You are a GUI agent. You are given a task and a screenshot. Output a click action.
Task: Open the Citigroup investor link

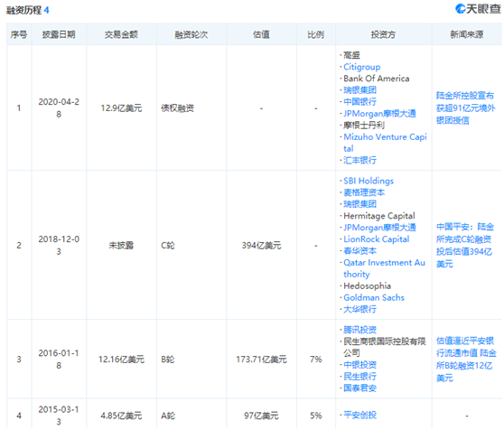pyautogui.click(x=361, y=67)
